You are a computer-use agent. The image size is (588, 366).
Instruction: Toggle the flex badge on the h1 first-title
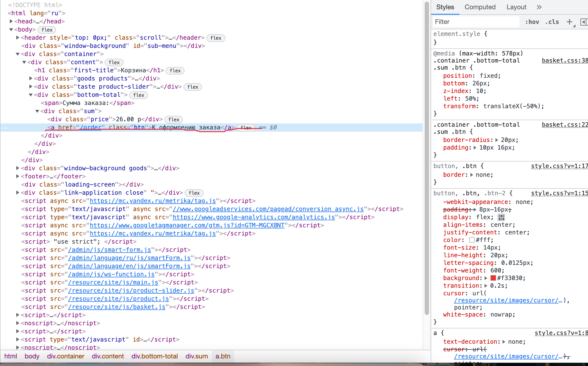175,70
